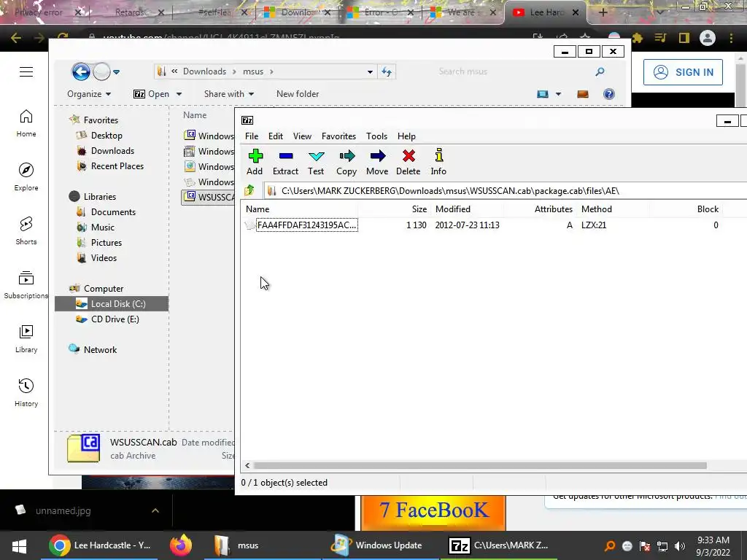Go up one folder level in 7-Zip
The image size is (747, 560).
249,191
